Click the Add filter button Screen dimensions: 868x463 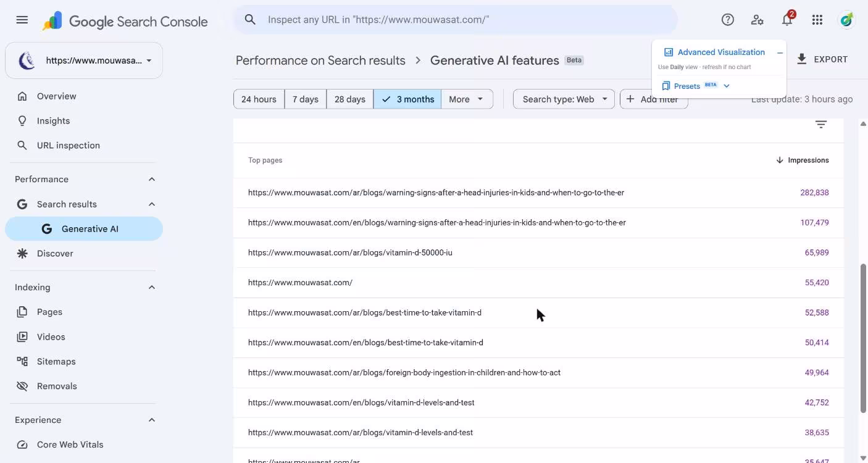(654, 99)
